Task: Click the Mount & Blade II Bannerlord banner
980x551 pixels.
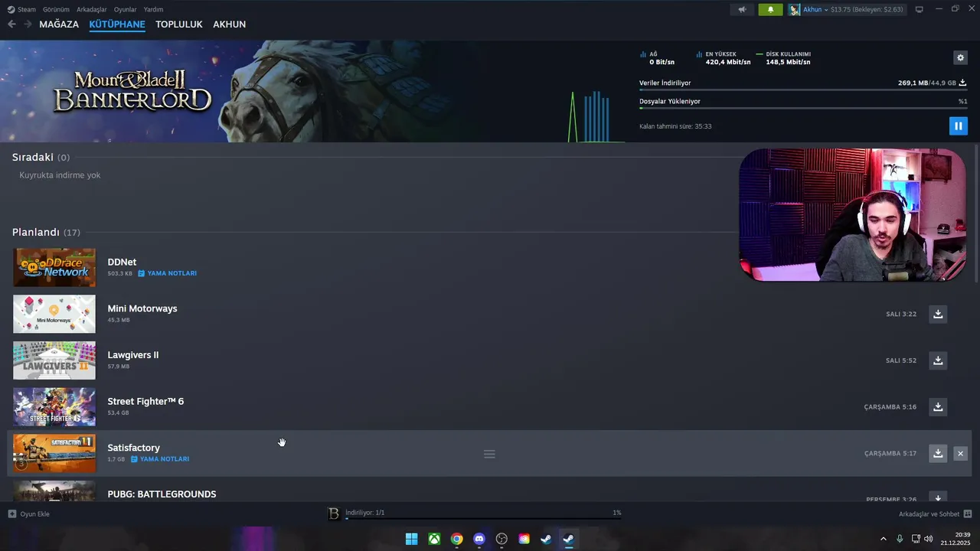Action: coord(132,91)
